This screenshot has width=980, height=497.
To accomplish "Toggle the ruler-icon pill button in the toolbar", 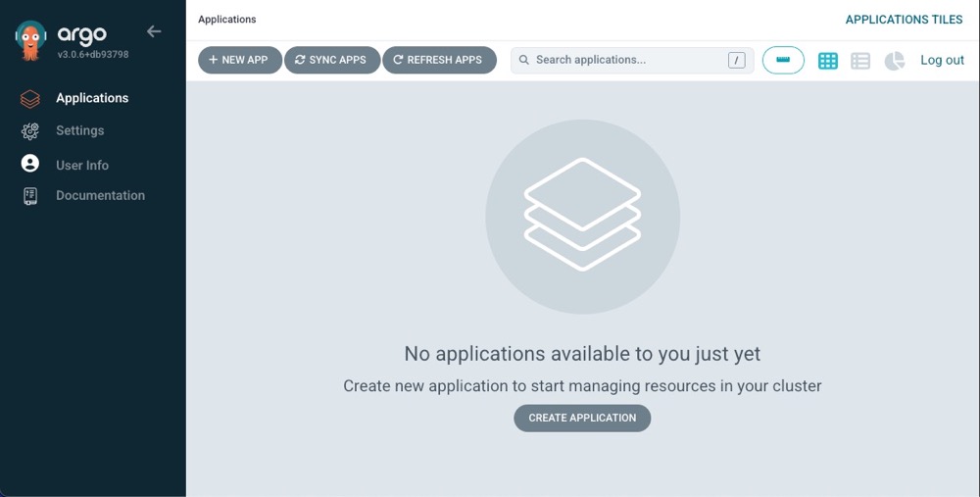I will [x=783, y=60].
